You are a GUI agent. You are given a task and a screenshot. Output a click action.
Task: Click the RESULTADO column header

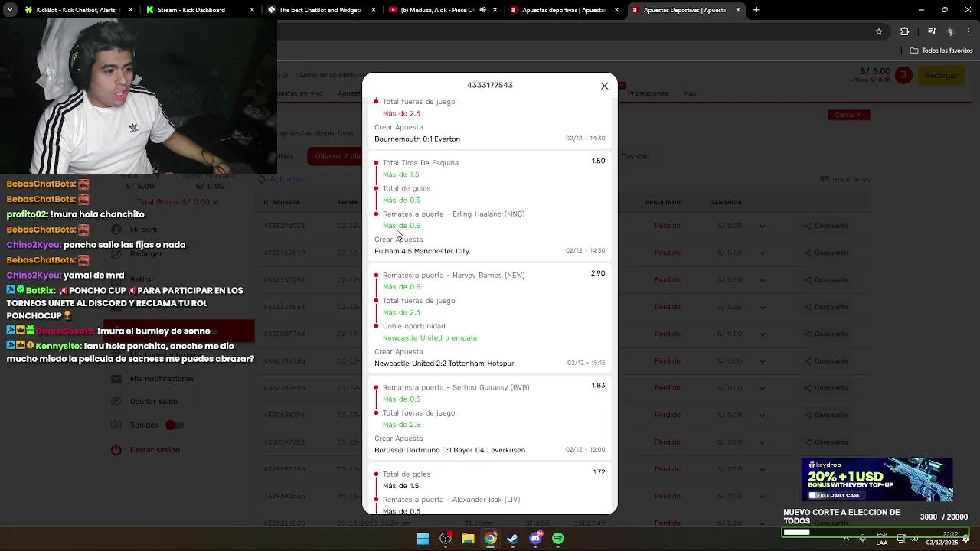[x=663, y=203]
